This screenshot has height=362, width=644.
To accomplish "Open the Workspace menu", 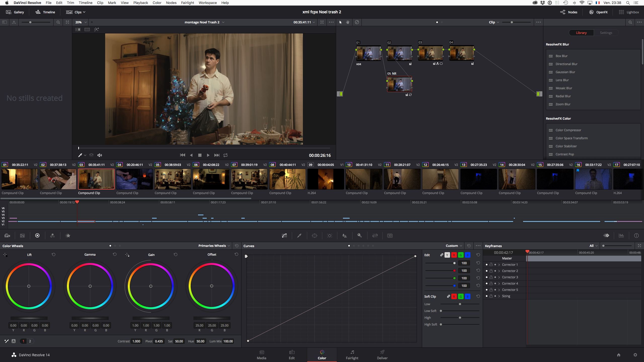I will pos(208,3).
